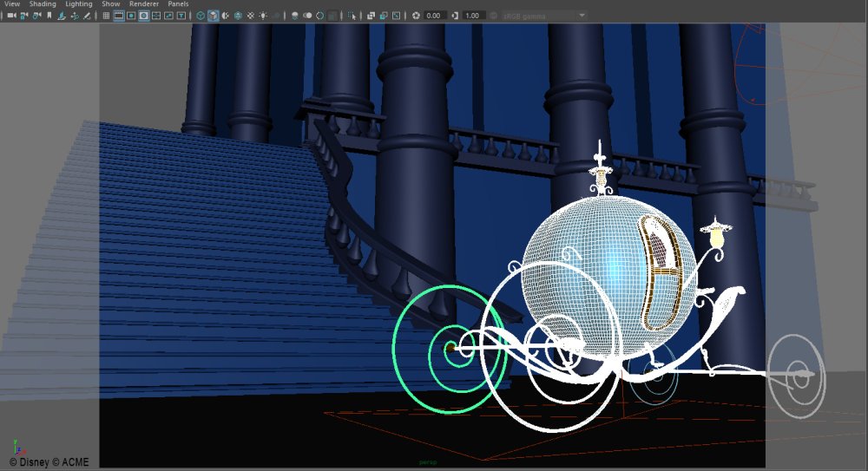Click the Textured checker icon

[x=251, y=16]
